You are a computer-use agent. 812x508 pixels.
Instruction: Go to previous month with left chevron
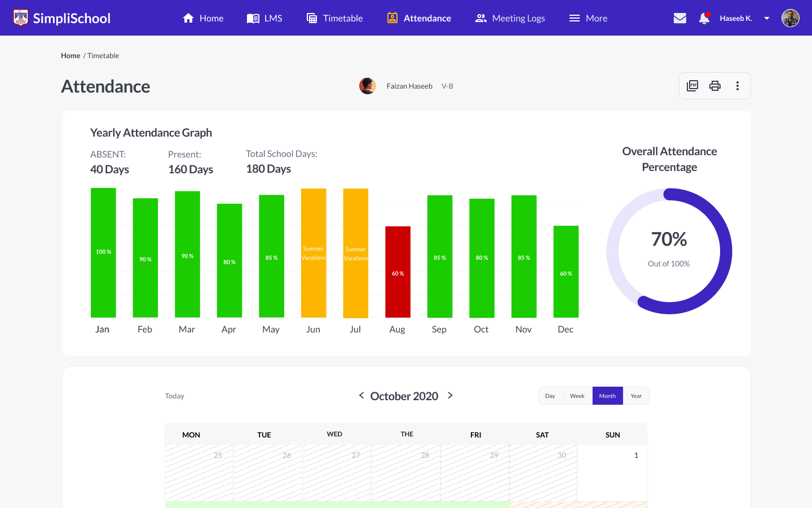361,395
